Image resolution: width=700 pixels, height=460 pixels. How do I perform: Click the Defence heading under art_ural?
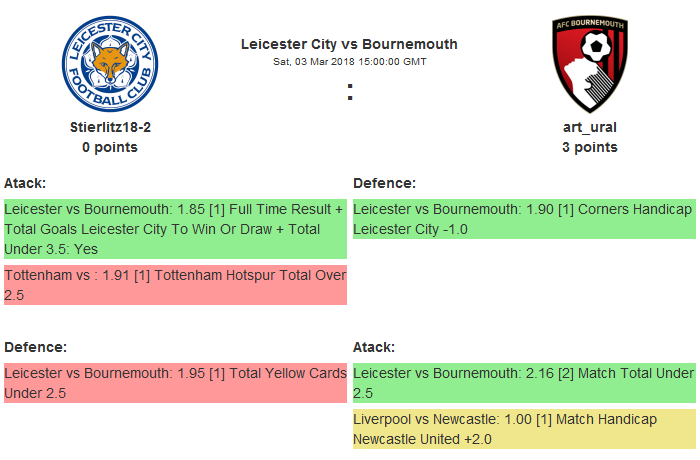[x=384, y=183]
